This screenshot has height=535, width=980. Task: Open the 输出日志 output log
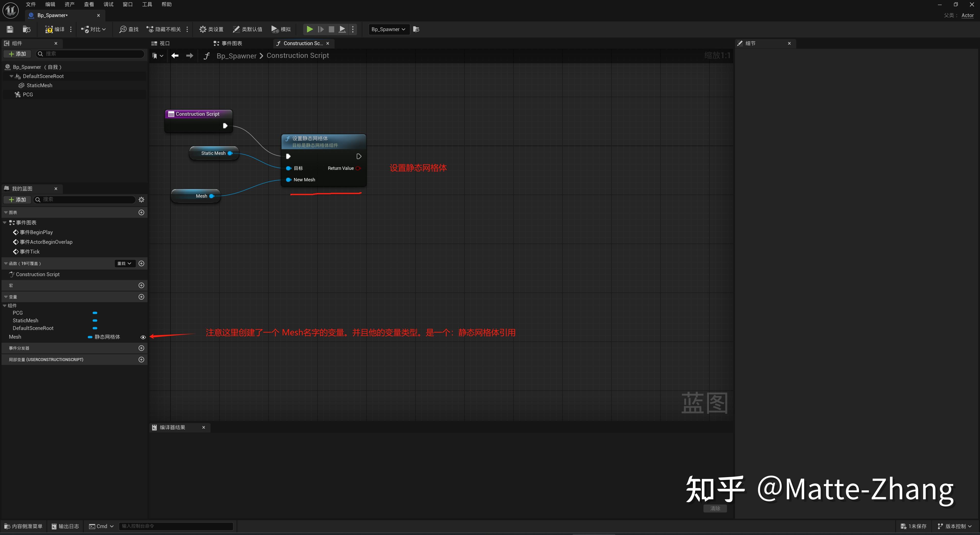65,526
